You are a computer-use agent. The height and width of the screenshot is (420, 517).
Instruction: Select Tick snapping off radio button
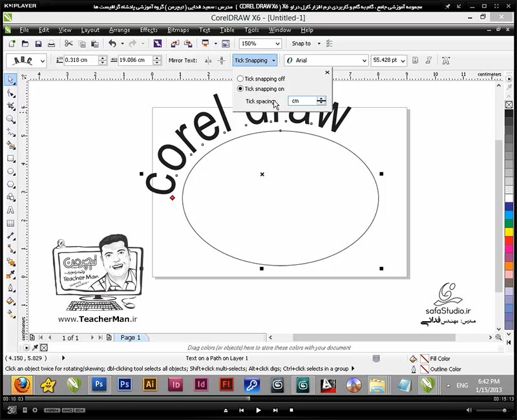(240, 78)
